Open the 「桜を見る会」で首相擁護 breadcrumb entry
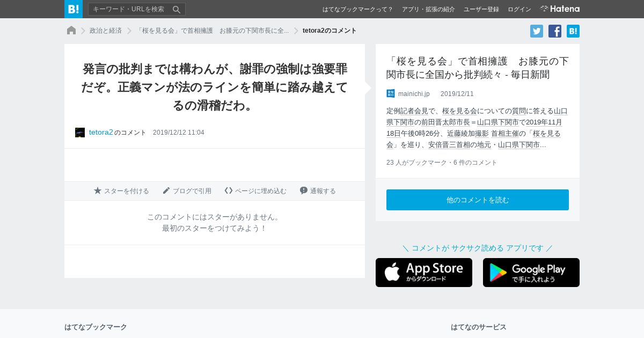644x338 pixels. [213, 31]
